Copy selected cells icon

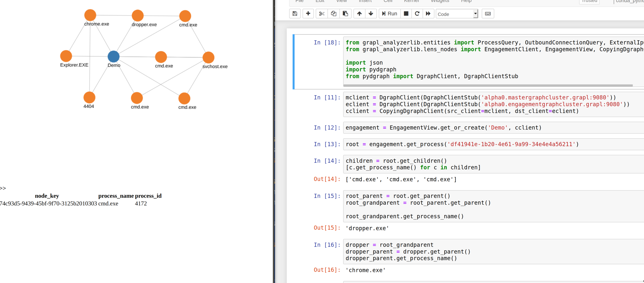pyautogui.click(x=334, y=14)
